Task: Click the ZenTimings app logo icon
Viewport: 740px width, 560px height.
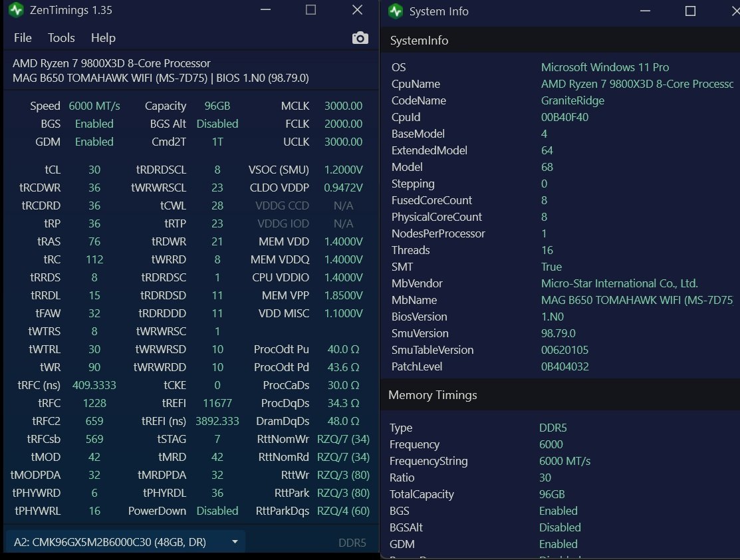Action: point(17,10)
